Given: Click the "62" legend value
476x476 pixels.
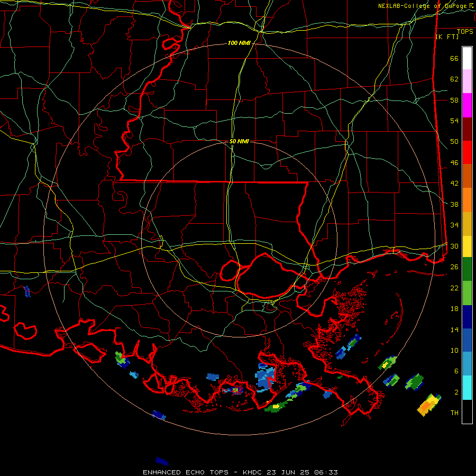Looking at the screenshot, I should point(454,79).
